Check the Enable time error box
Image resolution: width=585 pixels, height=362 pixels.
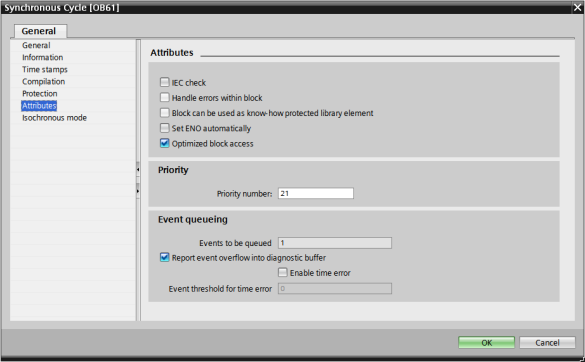283,272
